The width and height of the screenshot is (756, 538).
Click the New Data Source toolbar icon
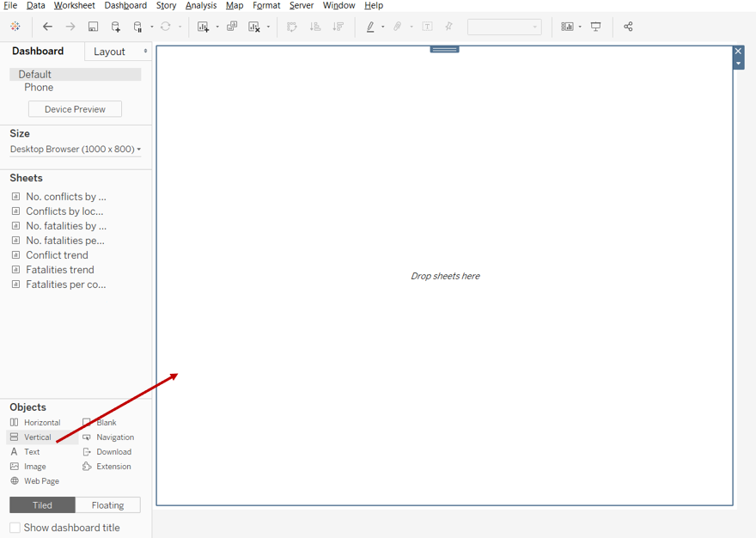[116, 27]
